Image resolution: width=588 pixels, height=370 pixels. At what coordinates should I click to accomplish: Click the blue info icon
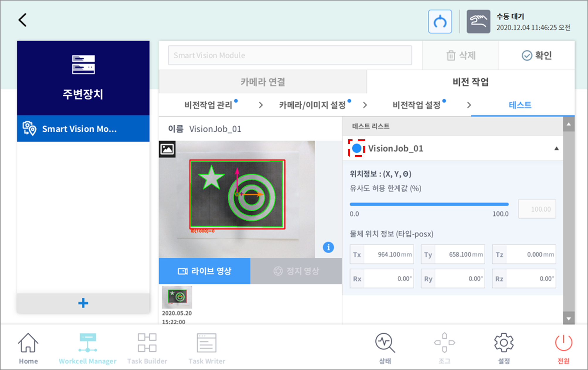328,247
